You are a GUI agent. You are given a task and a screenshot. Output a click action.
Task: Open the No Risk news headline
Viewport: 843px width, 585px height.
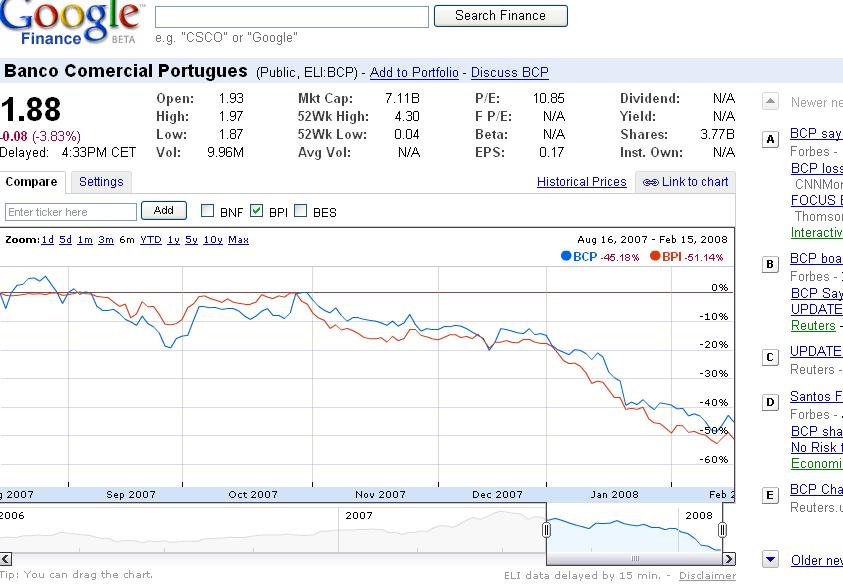[817, 447]
